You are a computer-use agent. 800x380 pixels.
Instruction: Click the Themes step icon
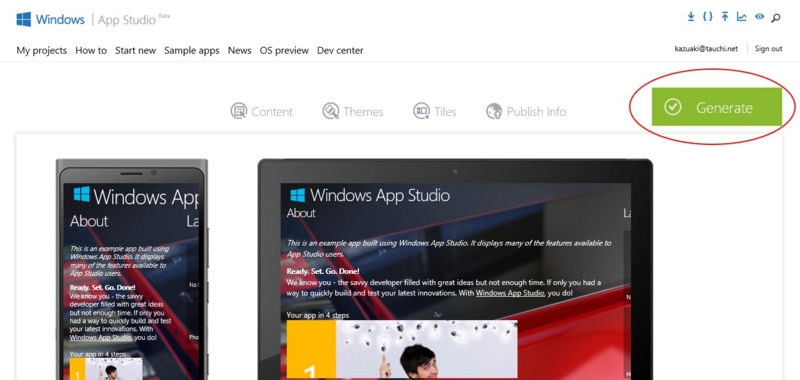(331, 111)
